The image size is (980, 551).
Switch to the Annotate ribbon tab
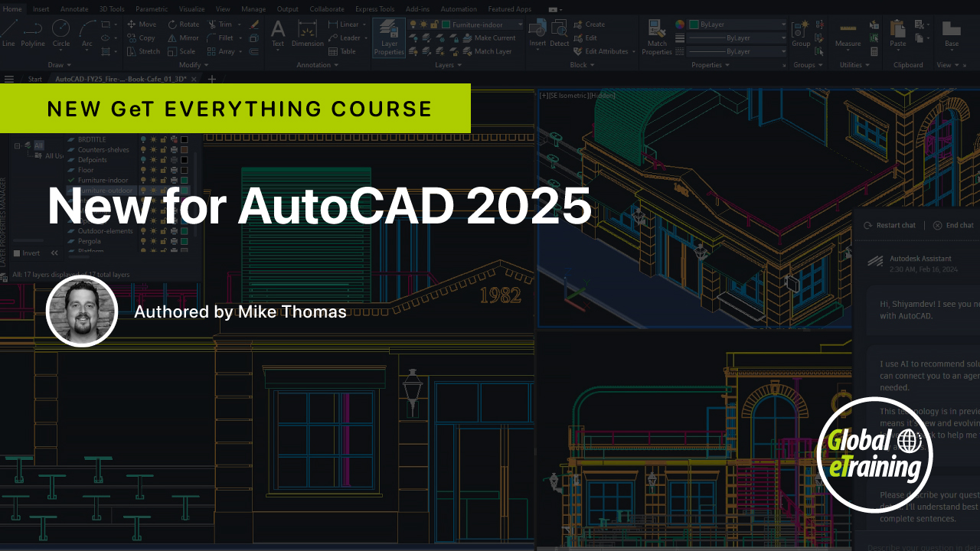point(73,9)
